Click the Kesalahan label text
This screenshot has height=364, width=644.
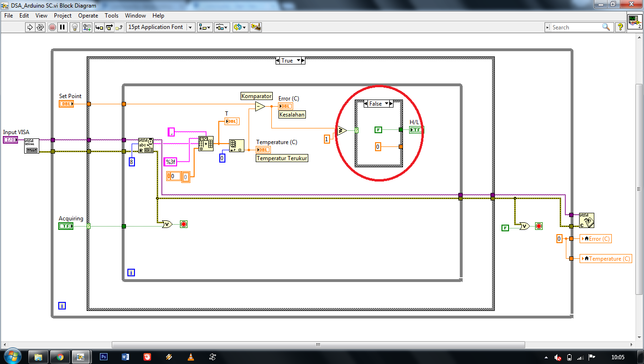(292, 114)
